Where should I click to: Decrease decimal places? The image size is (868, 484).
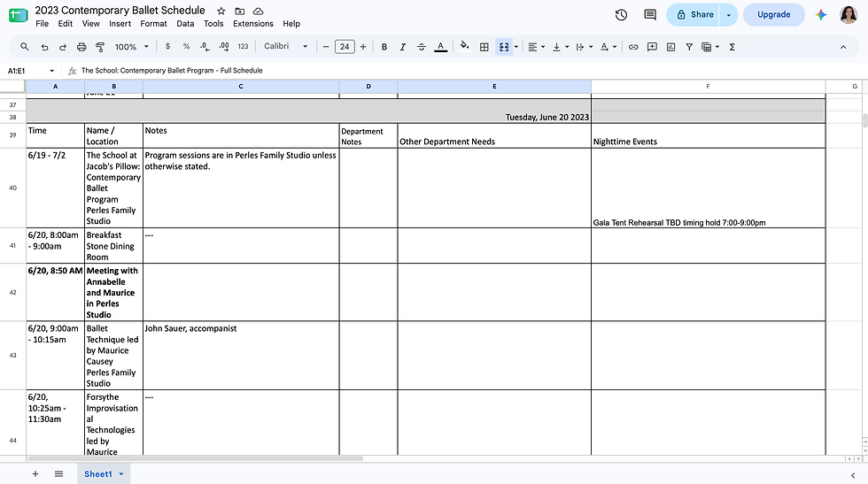point(205,47)
